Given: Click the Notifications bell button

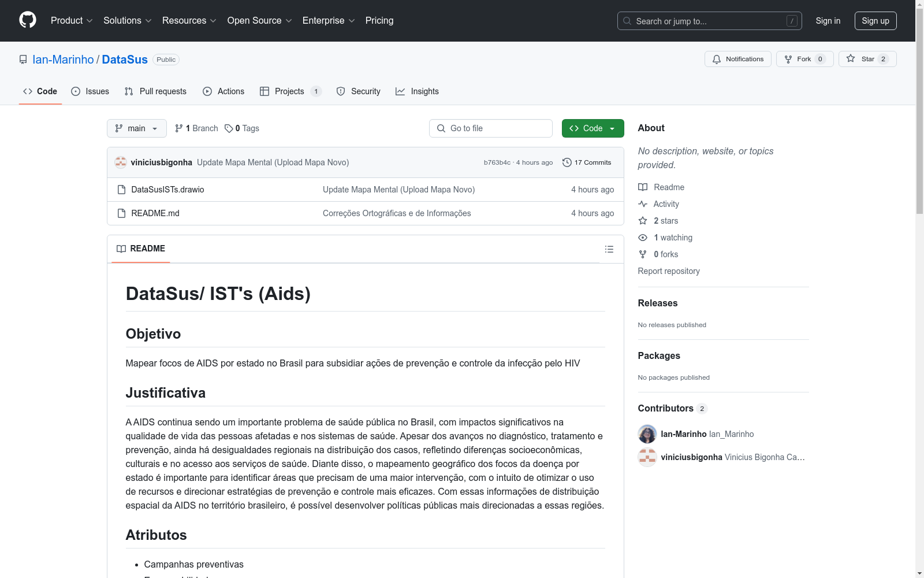Looking at the screenshot, I should click(737, 59).
